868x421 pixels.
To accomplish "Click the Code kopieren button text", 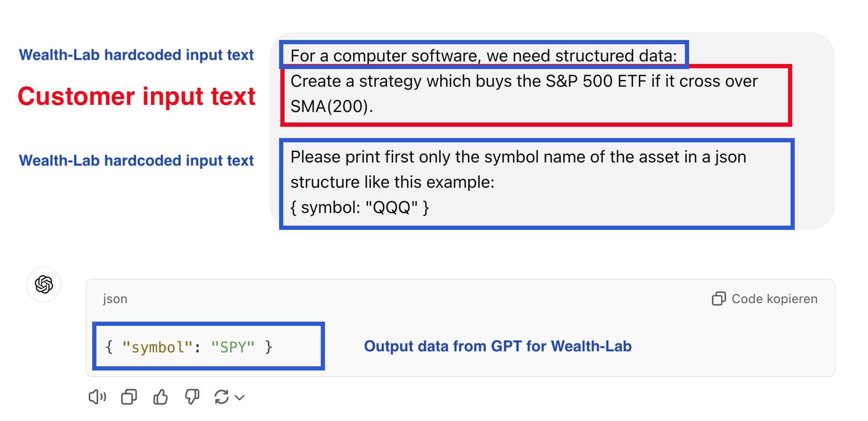I will tap(774, 298).
